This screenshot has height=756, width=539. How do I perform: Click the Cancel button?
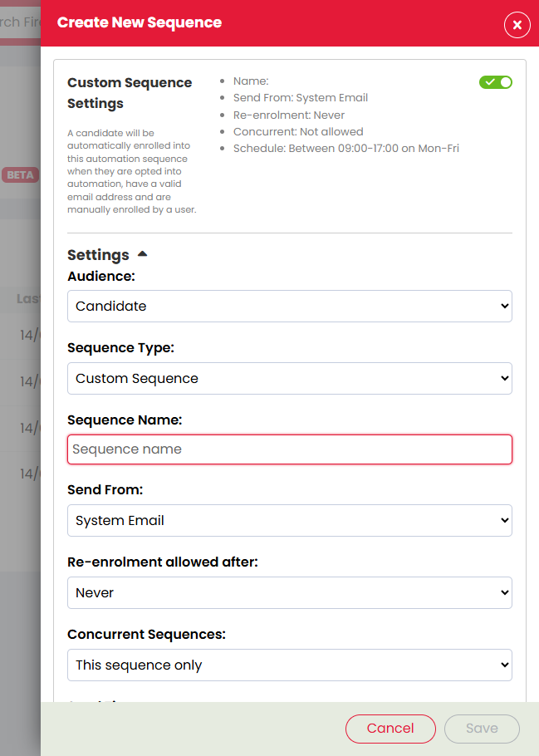click(x=390, y=729)
